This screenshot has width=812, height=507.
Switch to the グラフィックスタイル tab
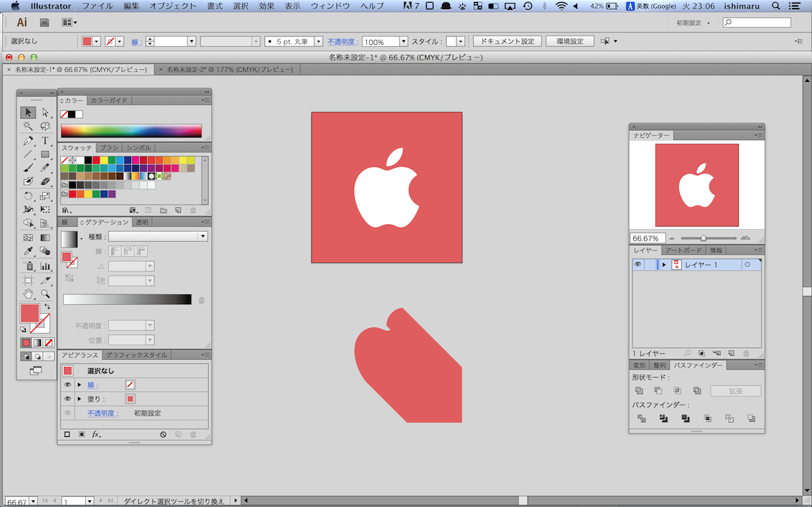tap(136, 355)
